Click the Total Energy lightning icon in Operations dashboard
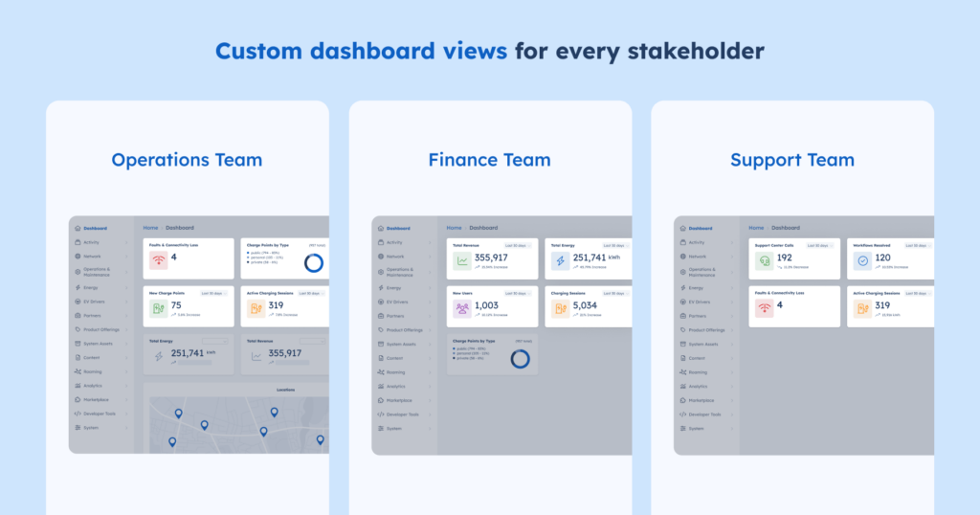The height and width of the screenshot is (515, 980). click(159, 356)
